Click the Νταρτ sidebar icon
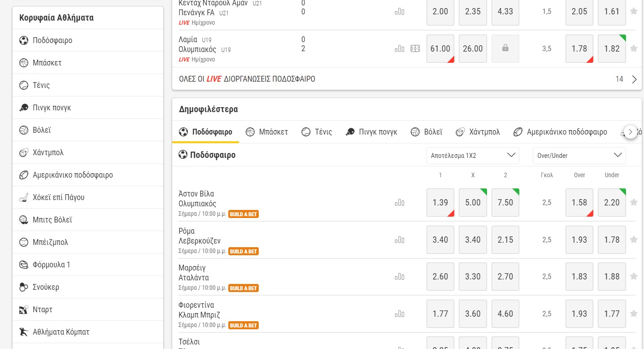Viewport: 644px width, 349px height. [x=24, y=309]
